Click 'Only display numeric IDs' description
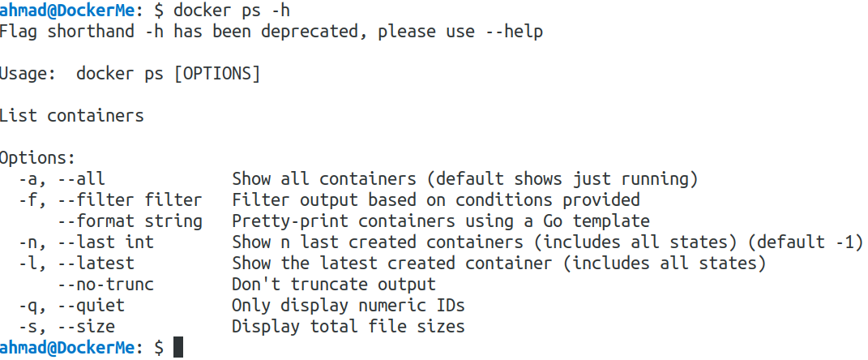The image size is (868, 360). click(348, 305)
